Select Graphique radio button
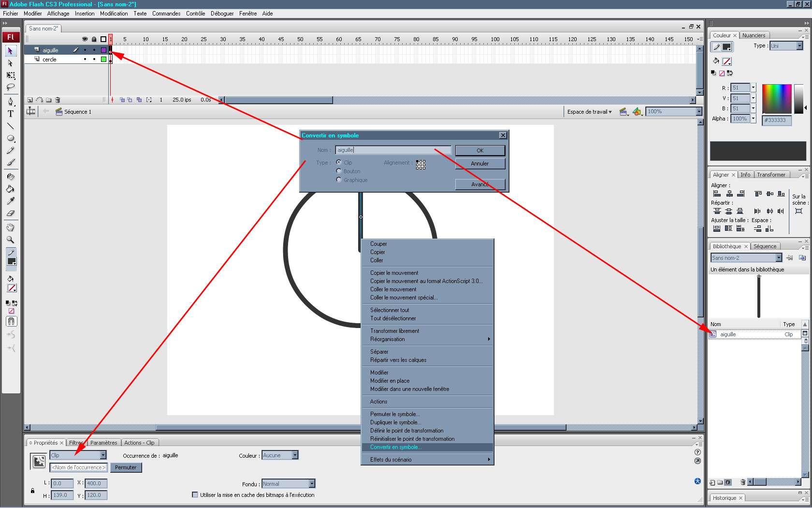812x508 pixels. (x=339, y=179)
